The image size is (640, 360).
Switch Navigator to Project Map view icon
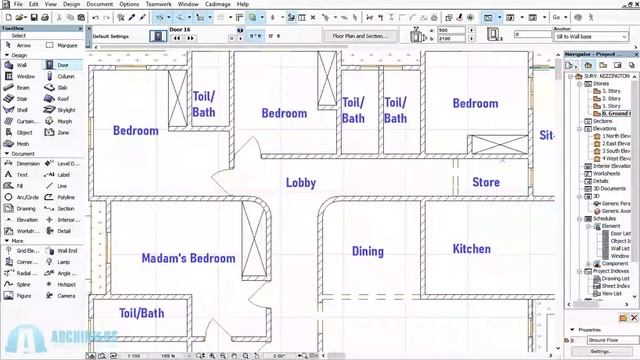pos(588,65)
